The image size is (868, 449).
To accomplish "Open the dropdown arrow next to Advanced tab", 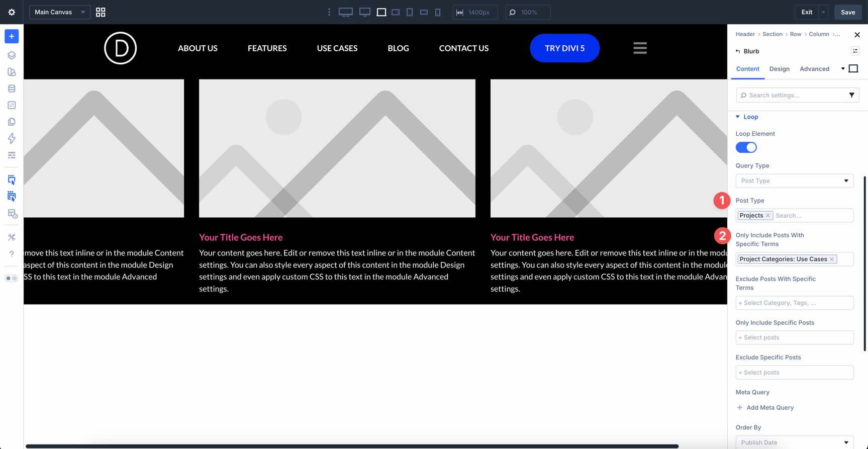I will pos(843,69).
